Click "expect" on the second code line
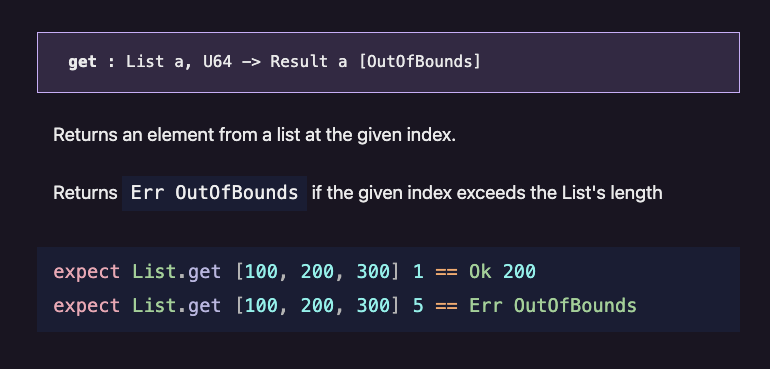Viewport: 770px width, 369px height. pos(86,306)
